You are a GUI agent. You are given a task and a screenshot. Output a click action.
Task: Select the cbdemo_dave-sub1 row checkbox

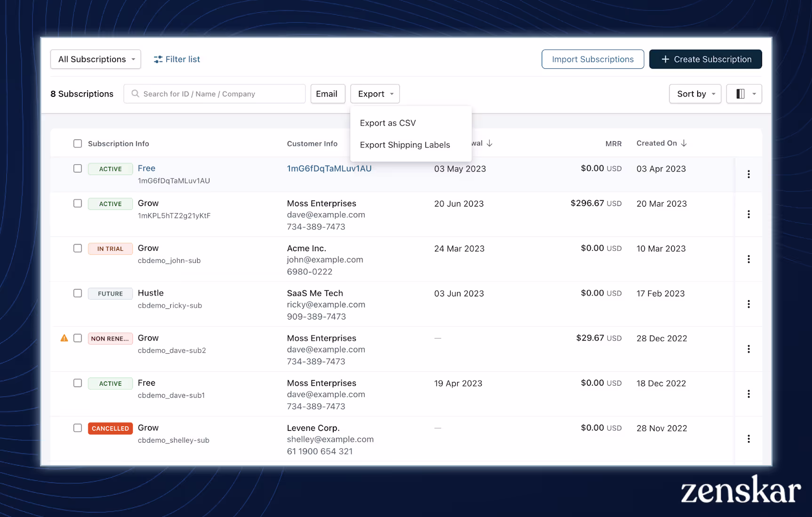pyautogui.click(x=78, y=383)
